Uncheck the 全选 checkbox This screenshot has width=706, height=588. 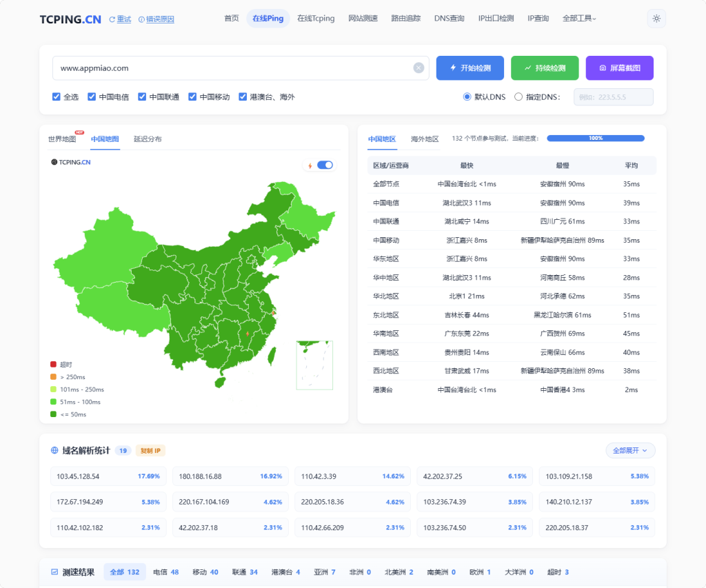57,97
